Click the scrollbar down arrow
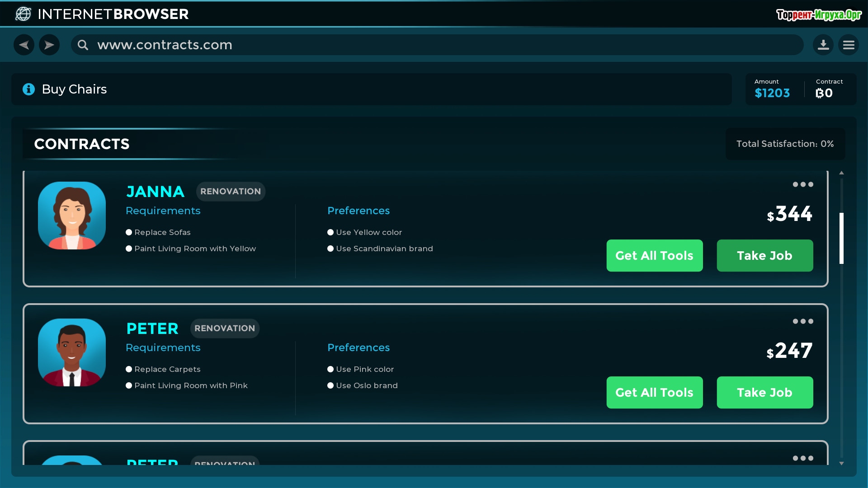868x488 pixels. (841, 463)
